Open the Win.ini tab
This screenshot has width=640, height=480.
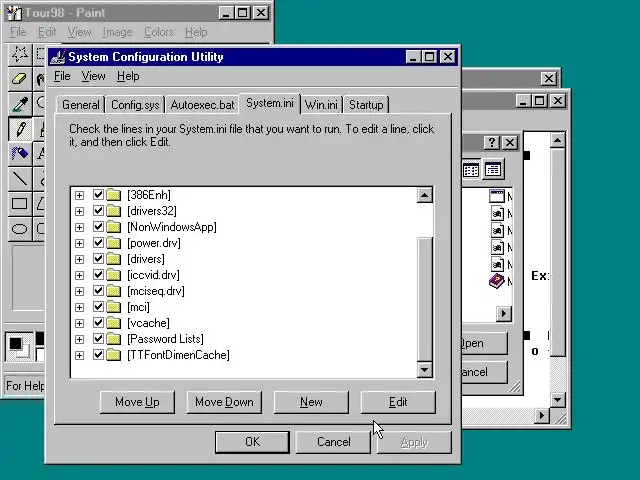pyautogui.click(x=321, y=105)
